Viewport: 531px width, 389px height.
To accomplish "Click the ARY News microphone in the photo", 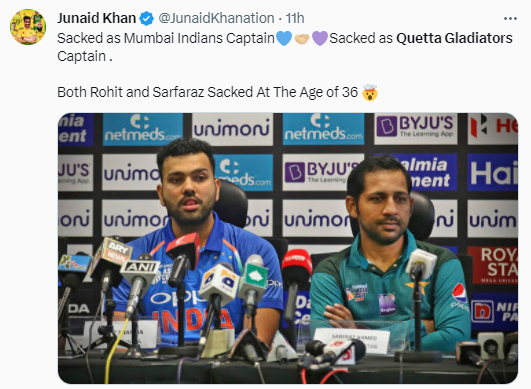I will [112, 257].
